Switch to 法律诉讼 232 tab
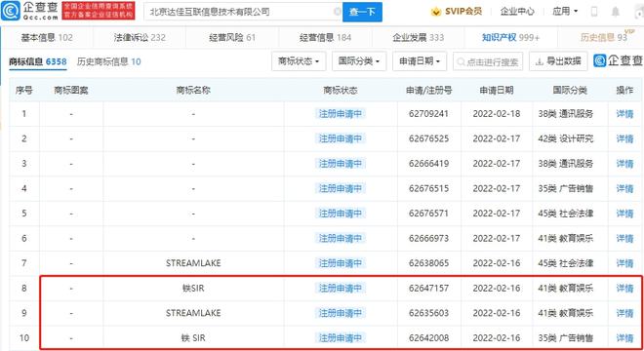The image size is (644, 351). tap(140, 37)
